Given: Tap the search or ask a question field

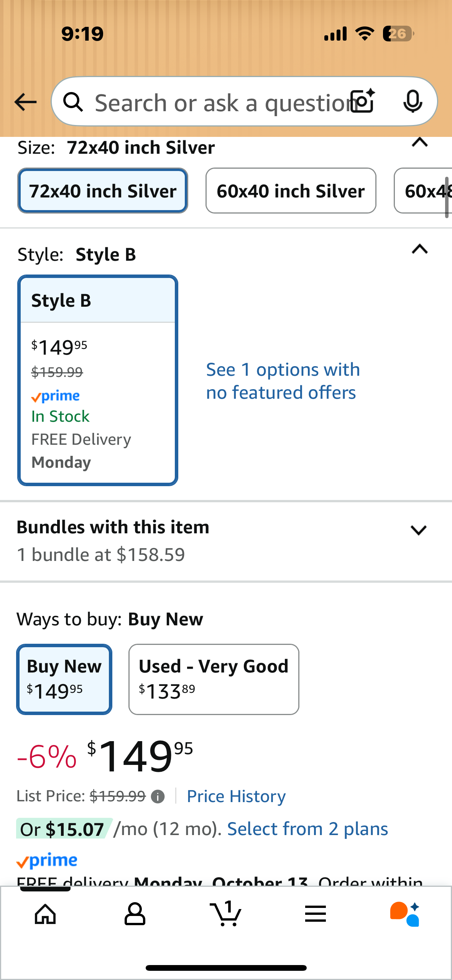Looking at the screenshot, I should (x=219, y=102).
